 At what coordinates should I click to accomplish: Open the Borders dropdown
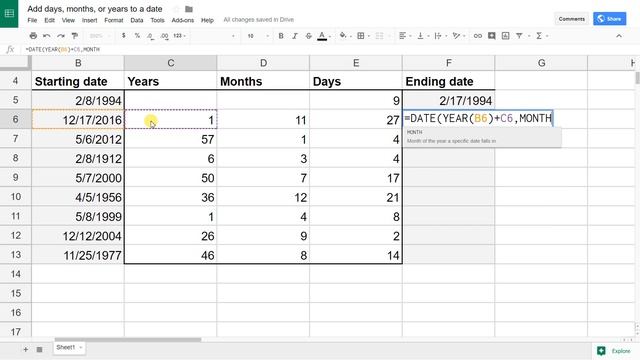tap(361, 36)
